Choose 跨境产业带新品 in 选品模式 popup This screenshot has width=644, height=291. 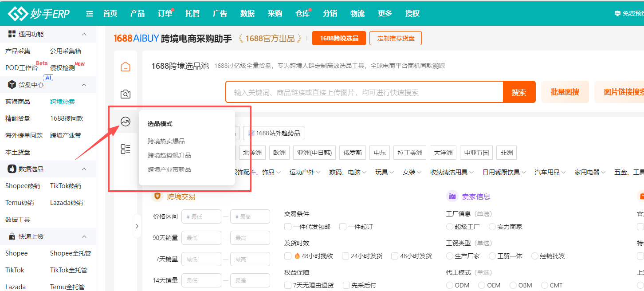pyautogui.click(x=169, y=169)
